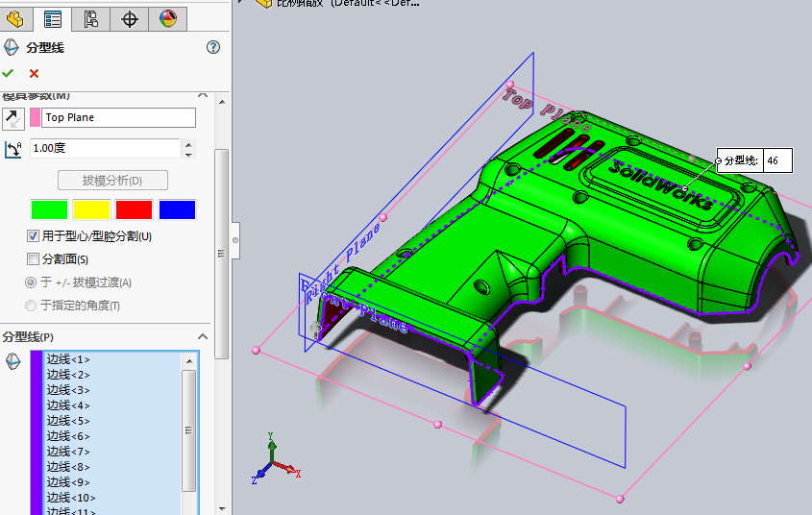The height and width of the screenshot is (515, 812).
Task: Enable the 分割面 split faces checkbox
Action: [33, 258]
